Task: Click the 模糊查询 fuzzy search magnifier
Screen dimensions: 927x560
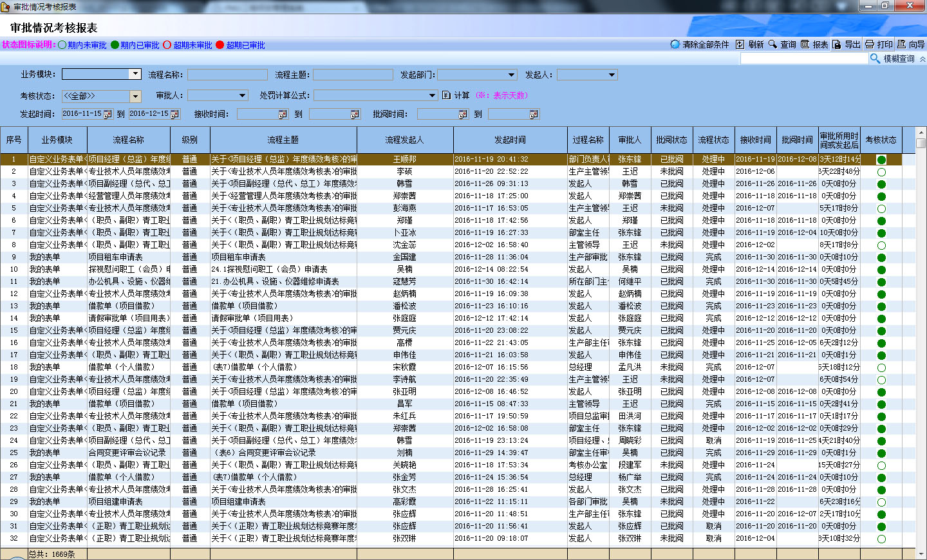Action: click(x=875, y=59)
